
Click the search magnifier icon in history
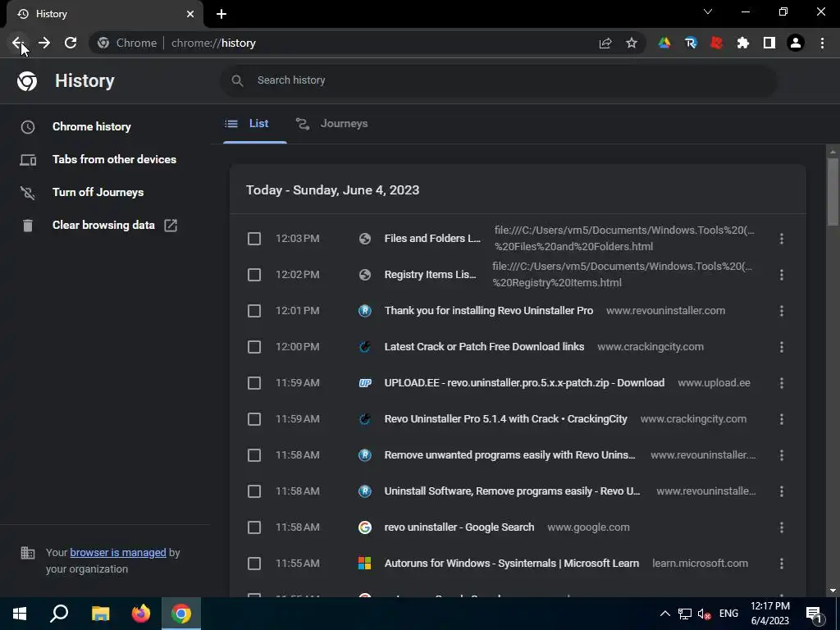coord(237,81)
